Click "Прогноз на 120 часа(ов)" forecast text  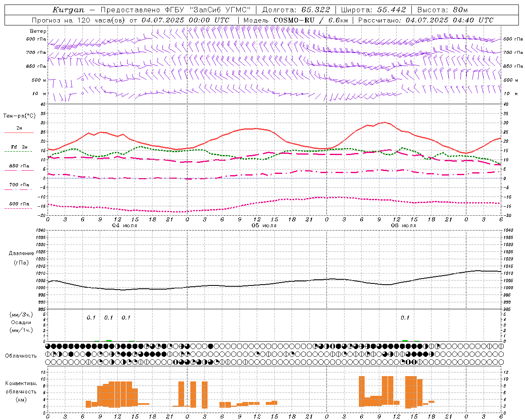79,20
